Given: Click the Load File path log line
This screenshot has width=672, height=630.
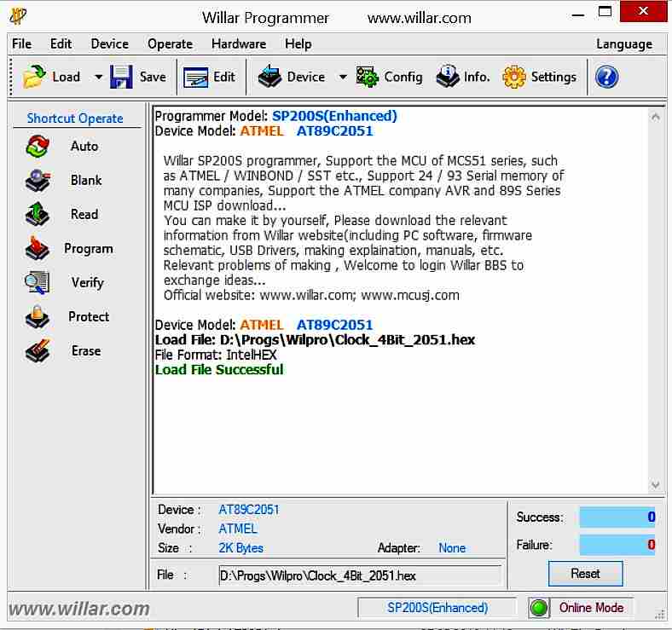Looking at the screenshot, I should [315, 340].
